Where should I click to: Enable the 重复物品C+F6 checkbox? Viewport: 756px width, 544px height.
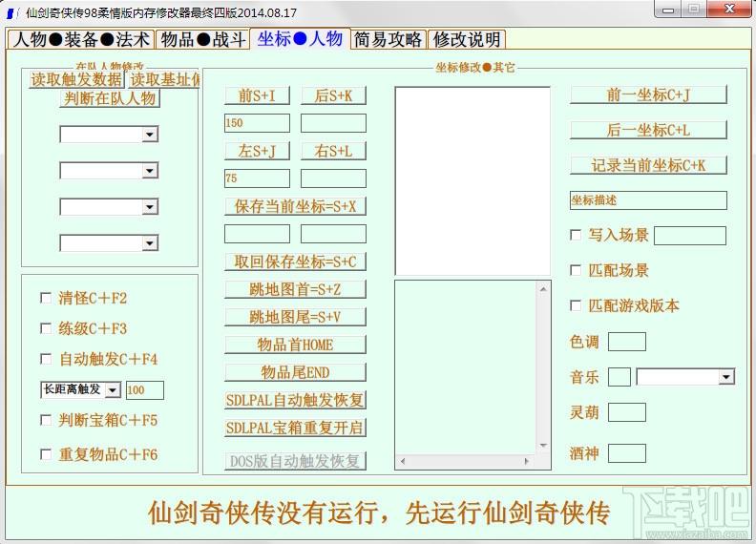click(46, 454)
